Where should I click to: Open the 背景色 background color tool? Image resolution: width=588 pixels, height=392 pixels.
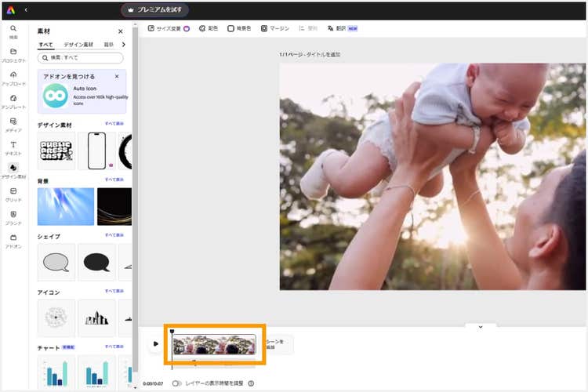click(239, 28)
